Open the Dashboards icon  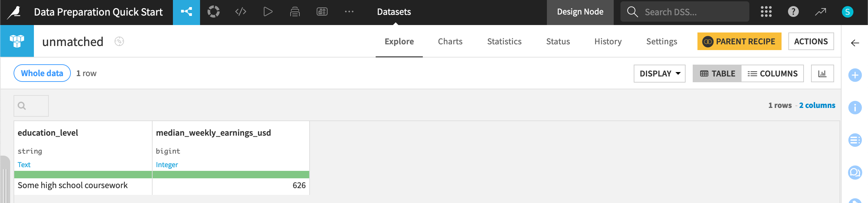(322, 12)
